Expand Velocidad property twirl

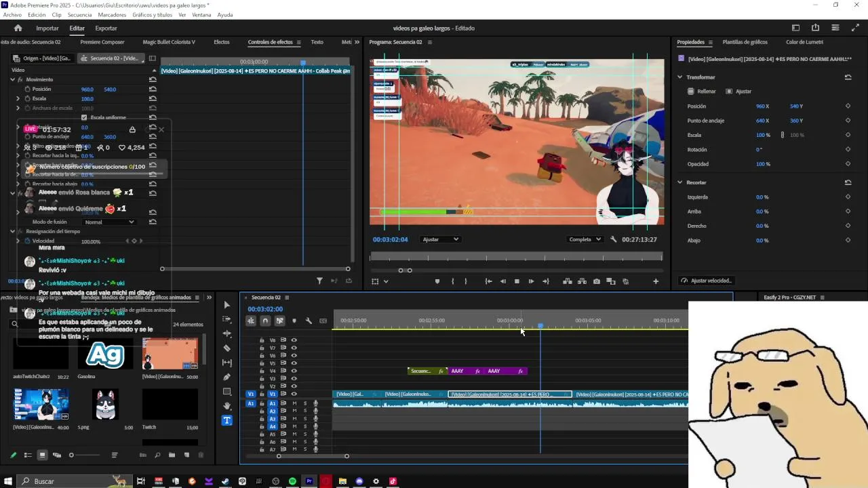tap(18, 241)
